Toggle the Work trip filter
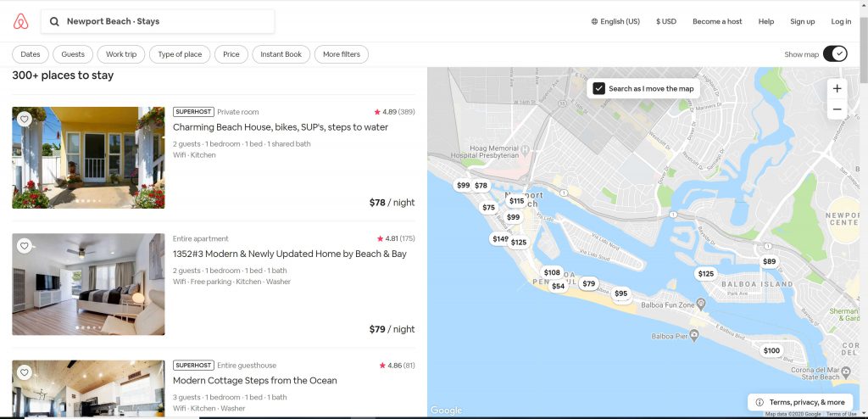868x419 pixels. click(121, 54)
